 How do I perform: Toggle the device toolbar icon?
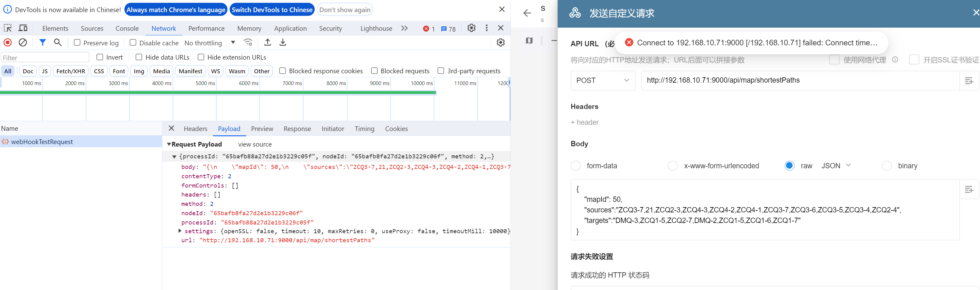(x=23, y=28)
